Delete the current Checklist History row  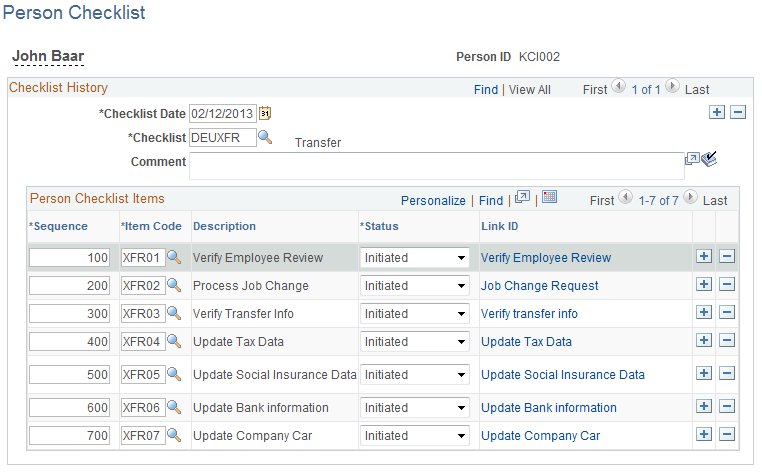[x=738, y=112]
